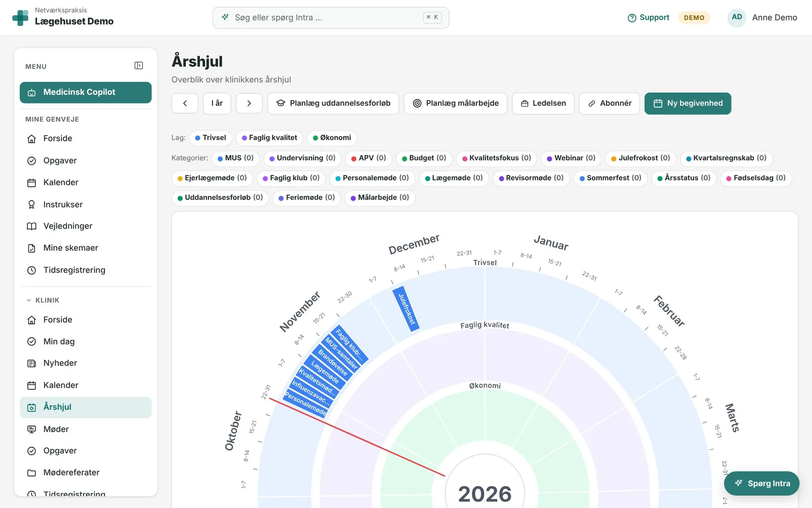Image resolution: width=812 pixels, height=508 pixels.
Task: Click Tidsregistrering clock icon under genveje
Action: (x=31, y=270)
